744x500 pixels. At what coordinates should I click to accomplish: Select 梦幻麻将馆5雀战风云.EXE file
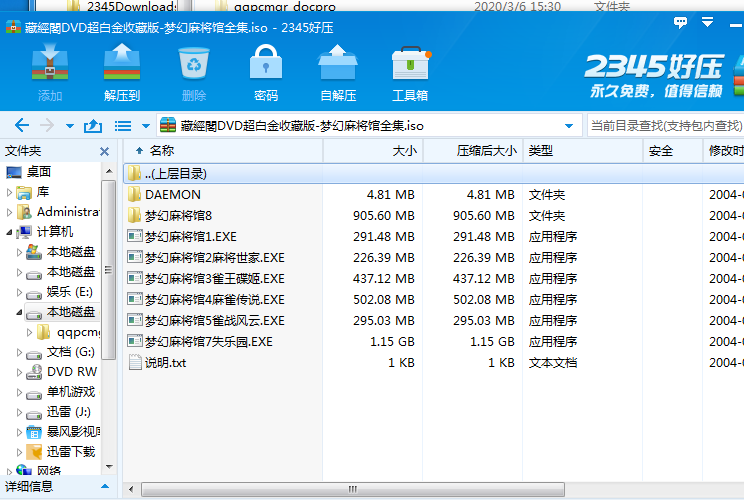[214, 321]
